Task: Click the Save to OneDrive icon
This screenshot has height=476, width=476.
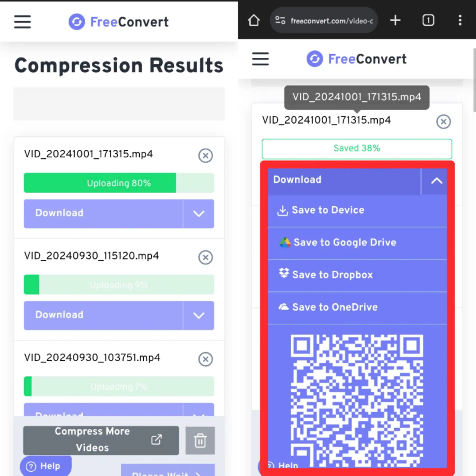Action: pos(283,307)
